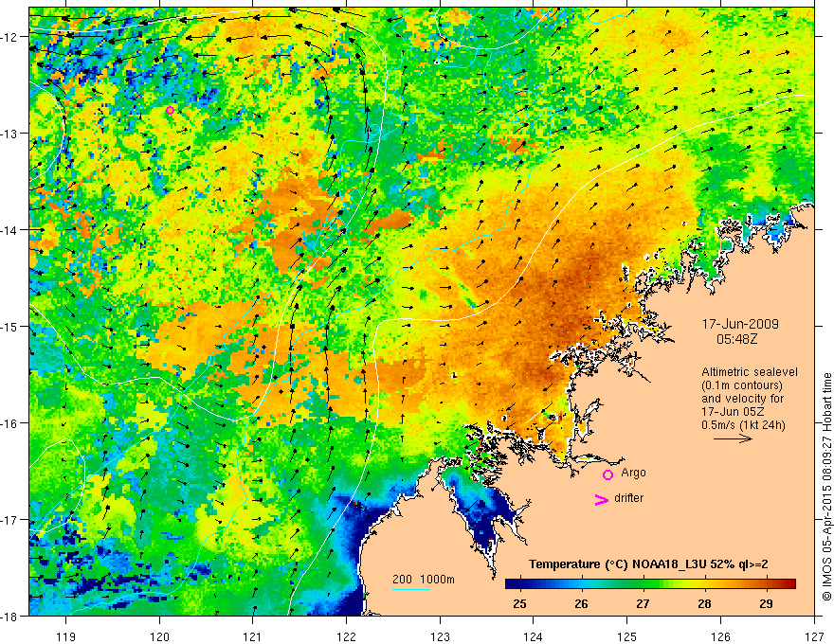
Task: Click the longitude axis label 125
Action: [627, 636]
